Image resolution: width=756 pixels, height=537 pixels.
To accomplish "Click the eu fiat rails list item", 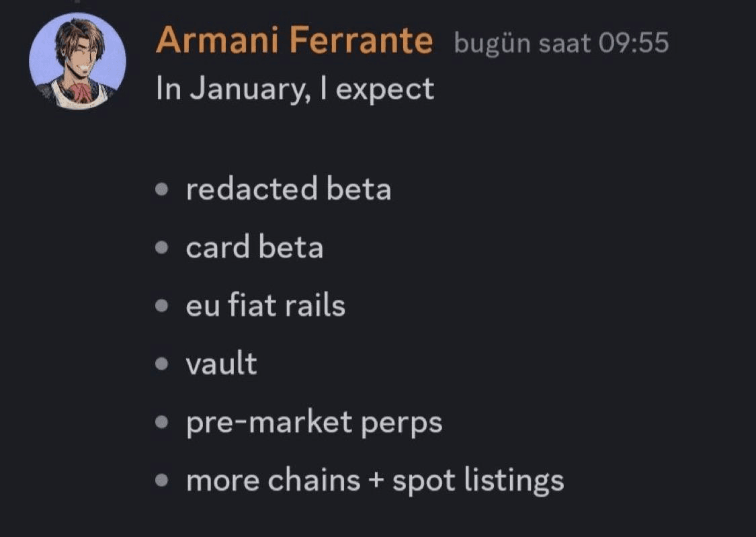I will click(266, 304).
